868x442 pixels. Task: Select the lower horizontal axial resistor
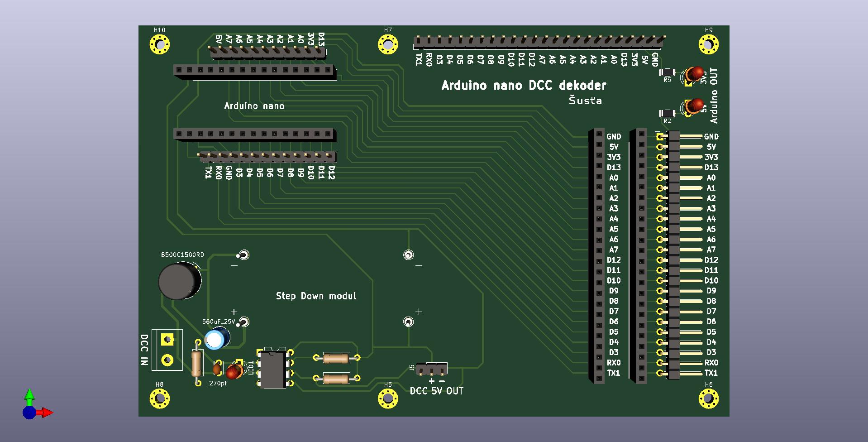[x=336, y=378]
